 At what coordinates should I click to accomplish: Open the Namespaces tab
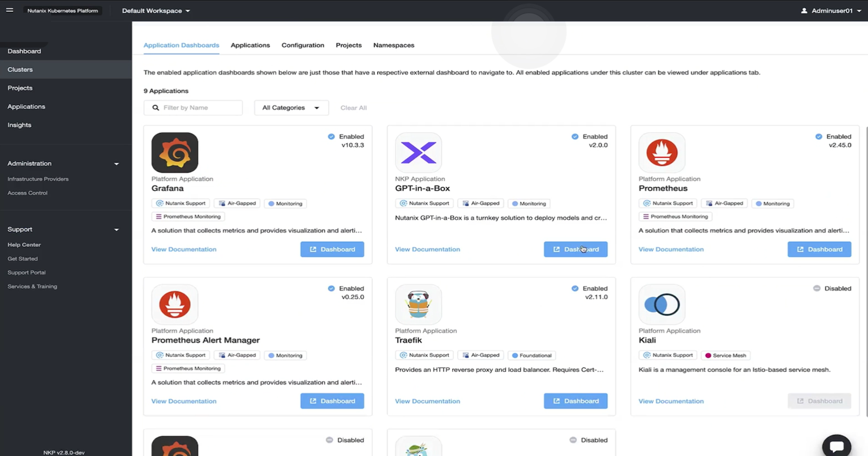pos(394,45)
